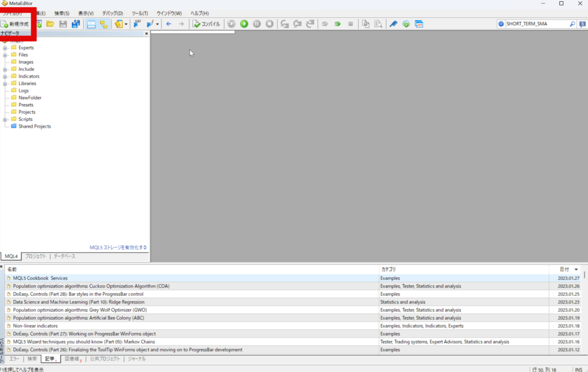
Task: Click the overlapping documents icon in the toolbar
Action: click(x=366, y=24)
